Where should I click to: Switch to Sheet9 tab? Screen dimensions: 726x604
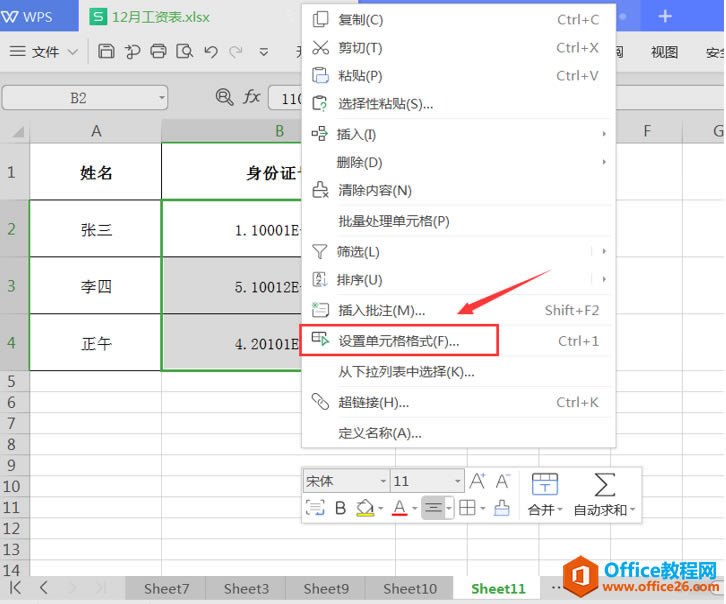pos(326,589)
